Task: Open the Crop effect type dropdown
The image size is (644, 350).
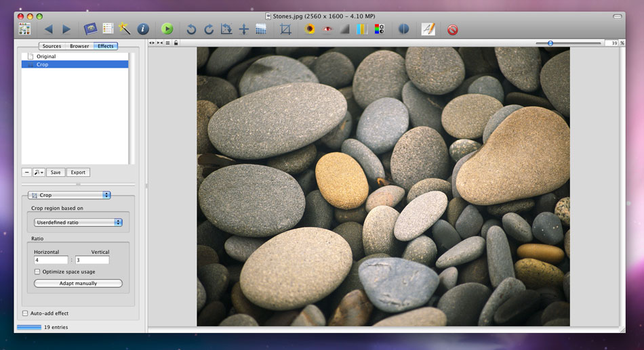Action: point(68,195)
